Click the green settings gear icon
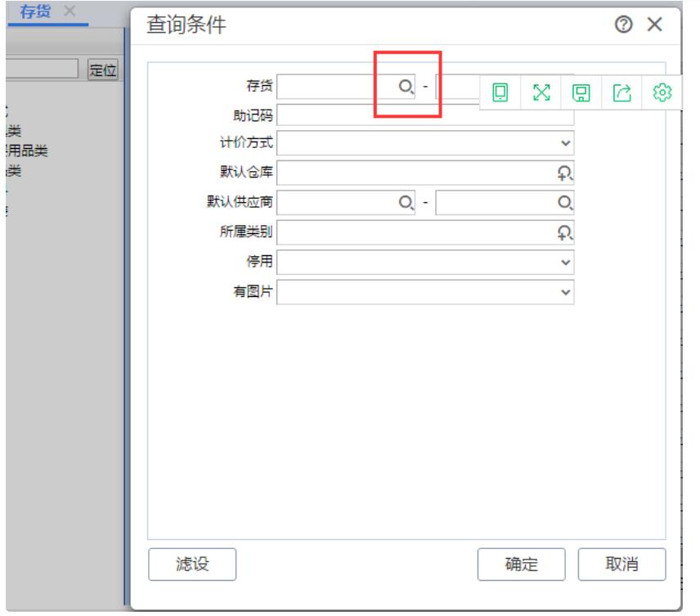Viewport: 700px width, 616px height. 663,92
